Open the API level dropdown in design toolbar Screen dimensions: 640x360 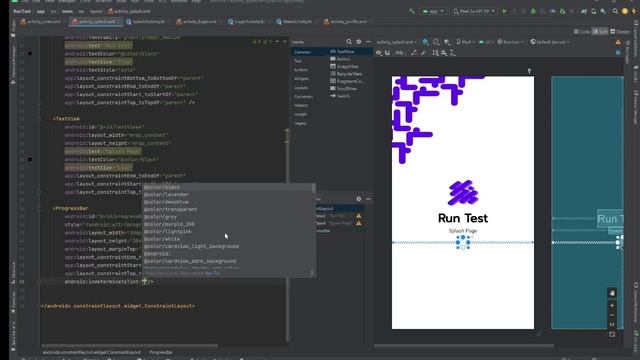tap(486, 42)
